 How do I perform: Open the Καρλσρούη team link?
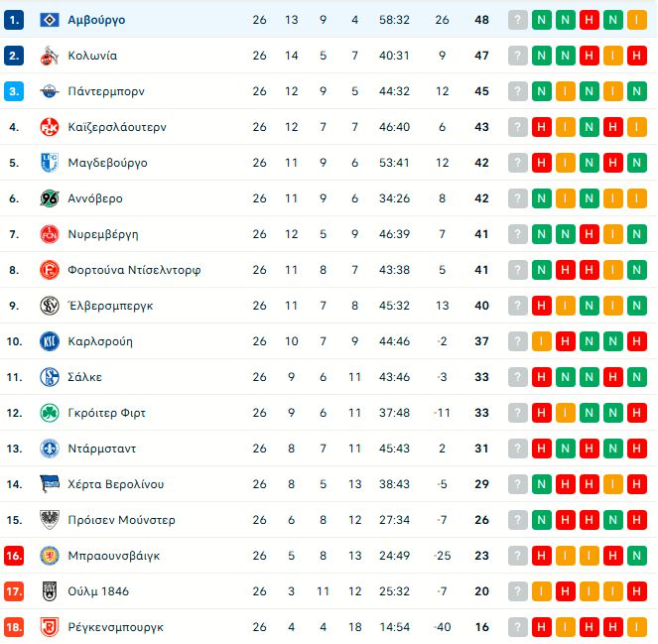pos(100,341)
